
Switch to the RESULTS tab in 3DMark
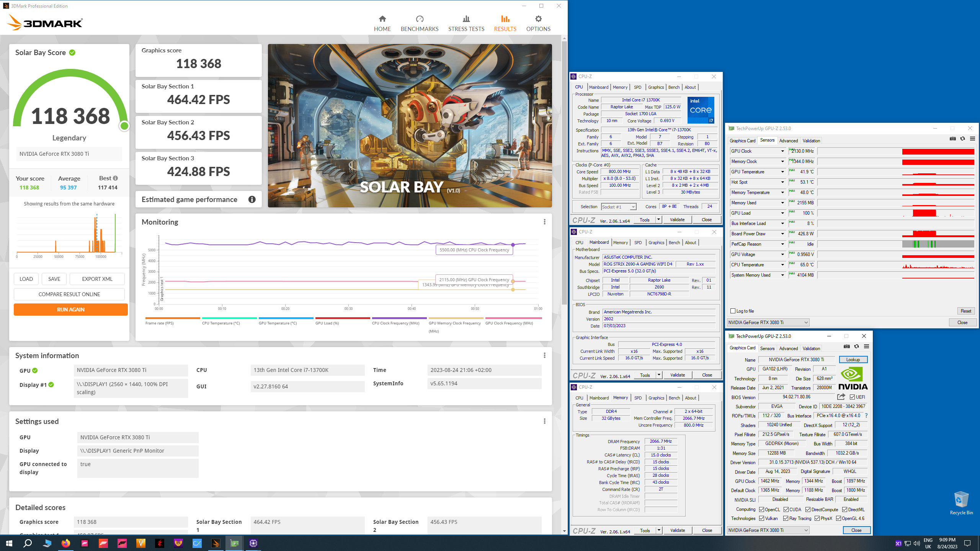tap(505, 24)
